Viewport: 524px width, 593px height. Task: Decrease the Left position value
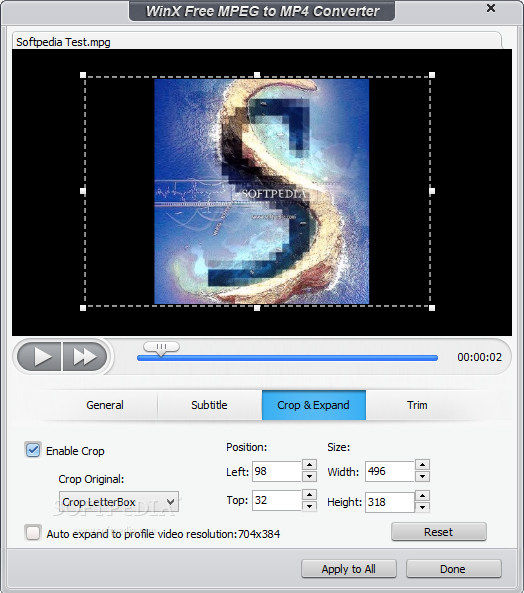coord(309,477)
